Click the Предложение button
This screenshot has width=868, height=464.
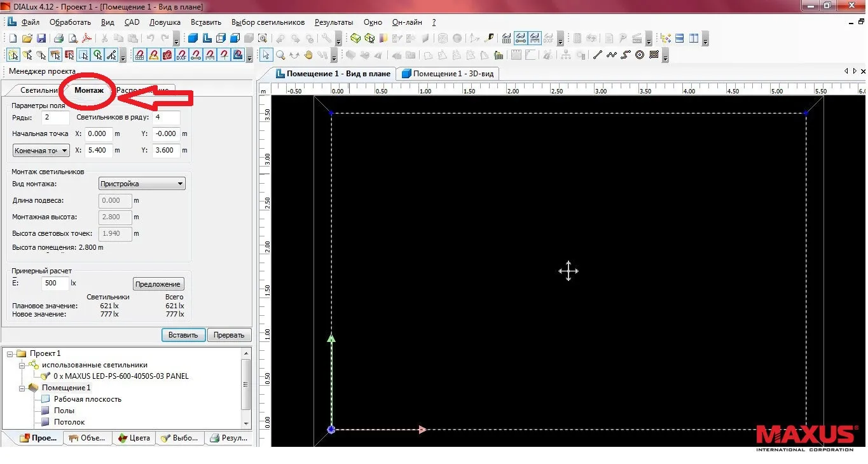[158, 284]
